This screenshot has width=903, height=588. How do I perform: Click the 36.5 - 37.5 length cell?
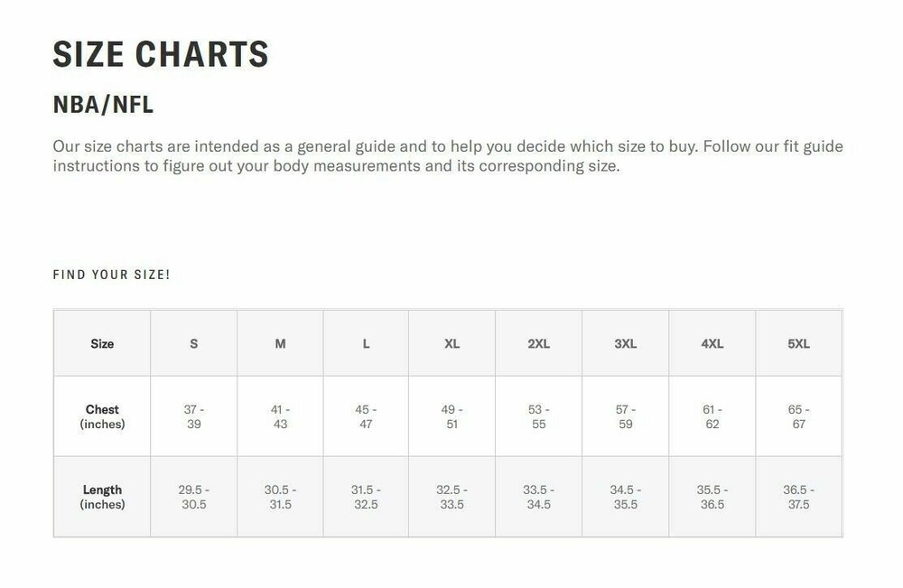click(x=798, y=497)
